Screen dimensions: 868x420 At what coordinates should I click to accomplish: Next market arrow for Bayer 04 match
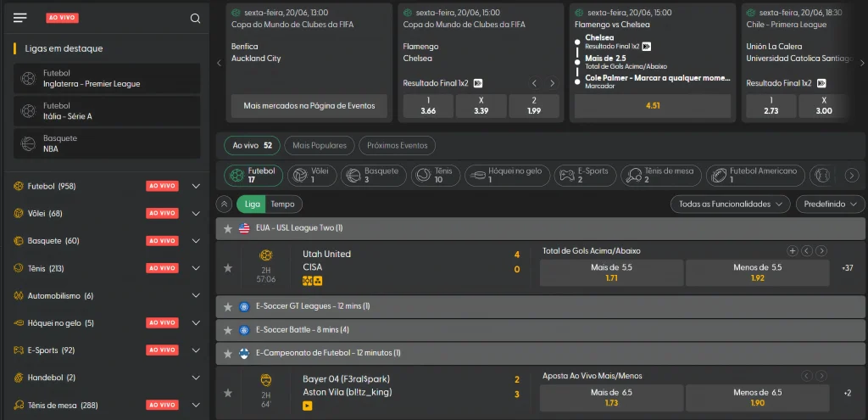coord(821,376)
